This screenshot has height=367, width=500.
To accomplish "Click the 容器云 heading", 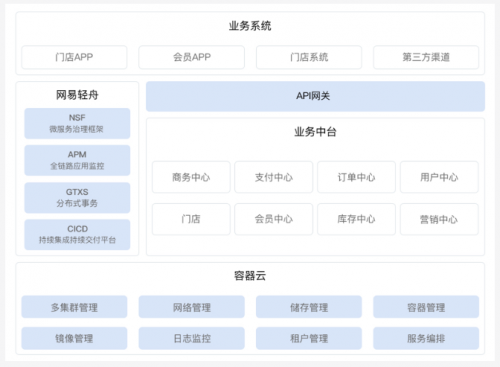I will [250, 276].
